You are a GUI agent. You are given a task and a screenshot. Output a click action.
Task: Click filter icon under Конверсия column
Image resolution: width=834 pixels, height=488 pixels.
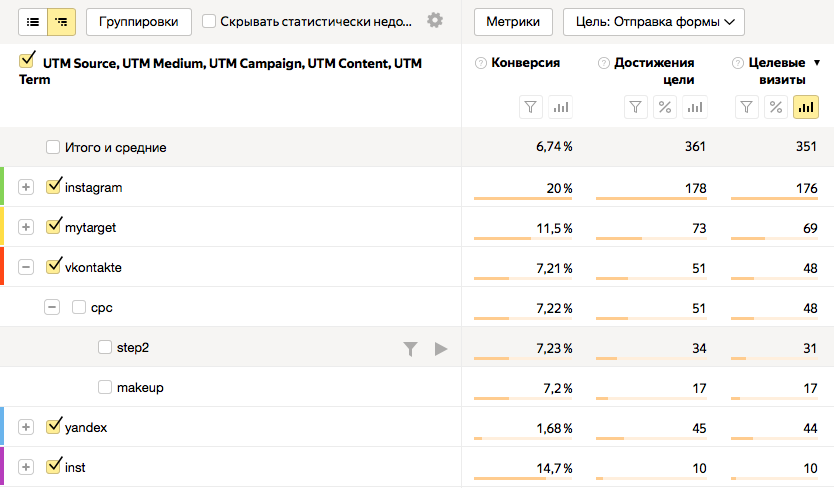531,107
